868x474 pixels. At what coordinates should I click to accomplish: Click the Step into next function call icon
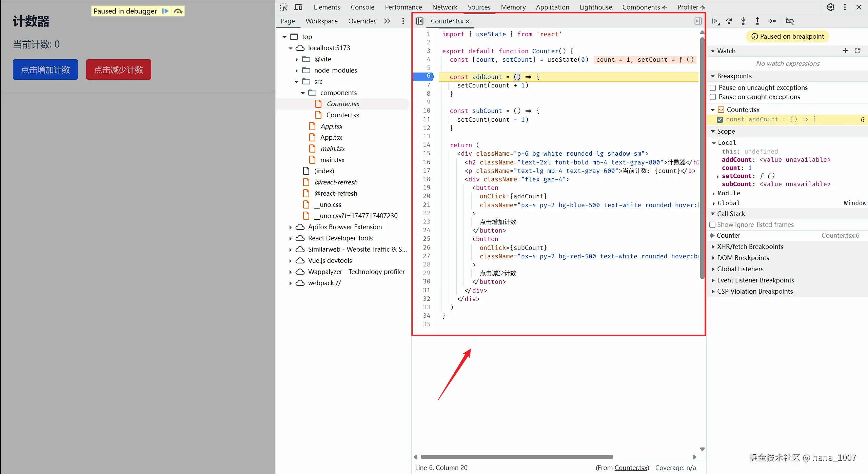[x=743, y=21]
